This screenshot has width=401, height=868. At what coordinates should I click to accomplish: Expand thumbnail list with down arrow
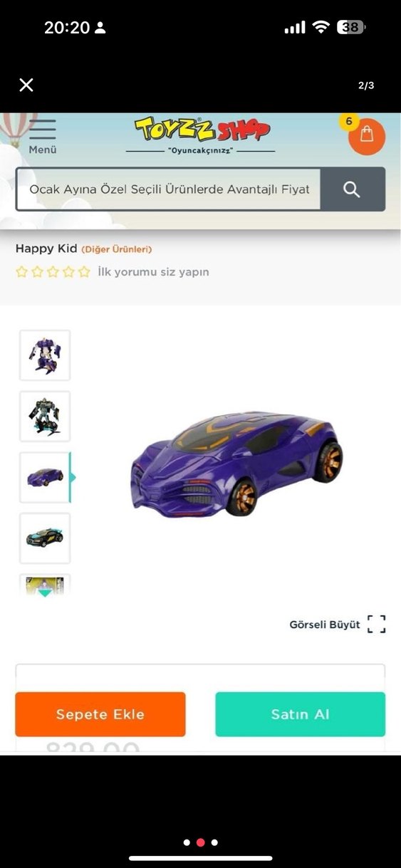pyautogui.click(x=45, y=592)
